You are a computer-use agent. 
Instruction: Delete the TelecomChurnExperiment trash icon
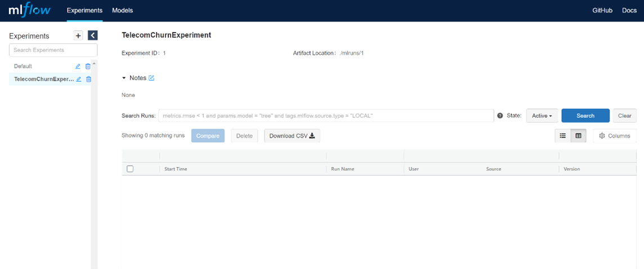point(88,79)
